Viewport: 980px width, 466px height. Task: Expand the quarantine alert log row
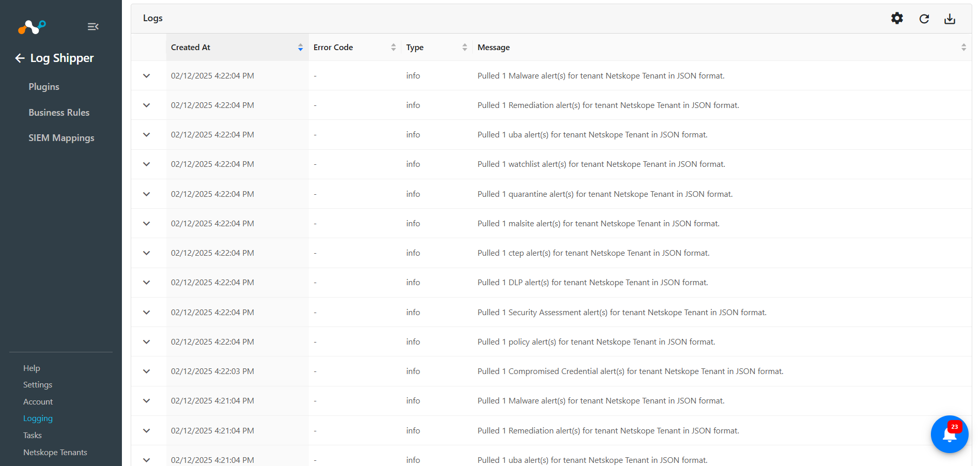point(147,194)
